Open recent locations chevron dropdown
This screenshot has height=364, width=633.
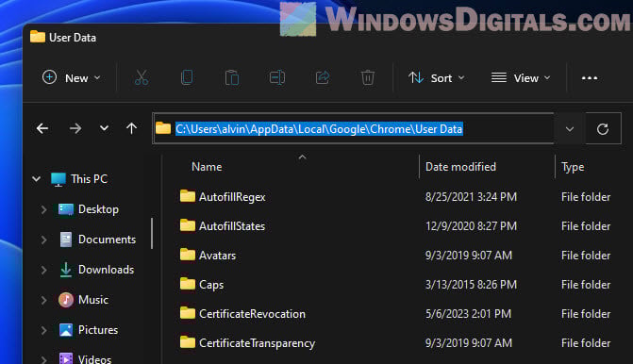pyautogui.click(x=104, y=128)
